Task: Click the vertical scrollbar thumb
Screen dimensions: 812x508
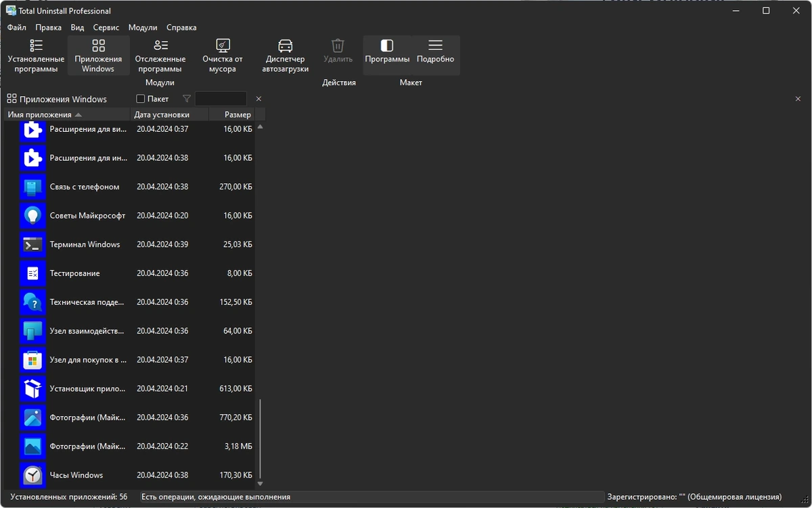Action: 260,439
